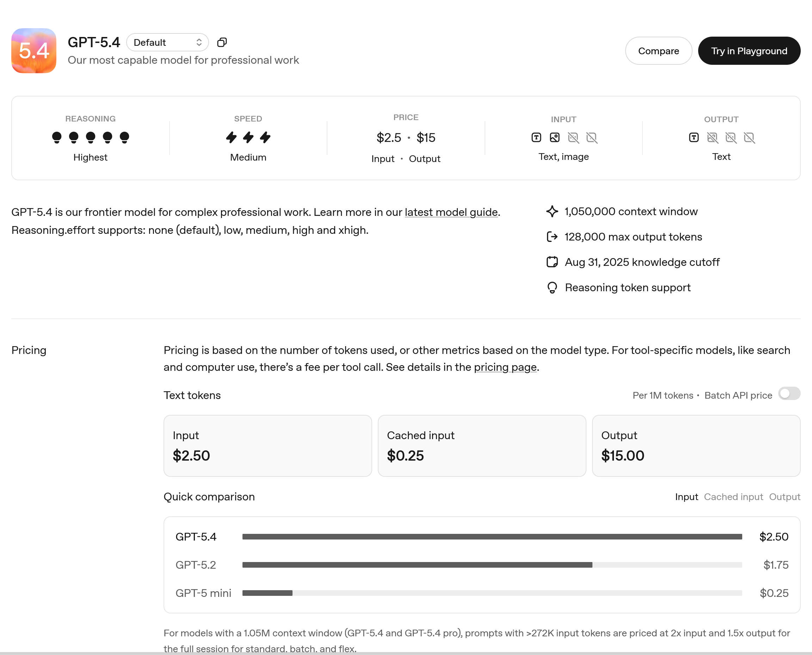This screenshot has width=812, height=655.
Task: Click Try in Playground button
Action: (749, 51)
